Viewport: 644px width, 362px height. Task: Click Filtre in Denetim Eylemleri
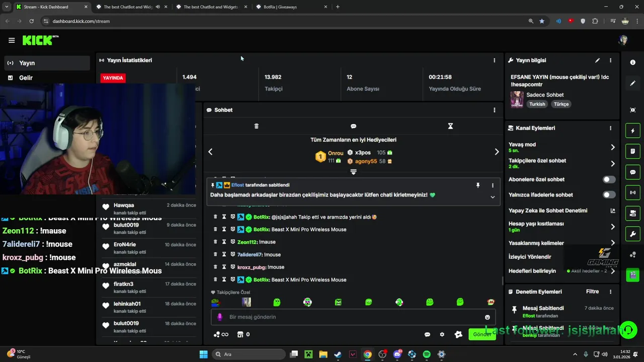592,292
